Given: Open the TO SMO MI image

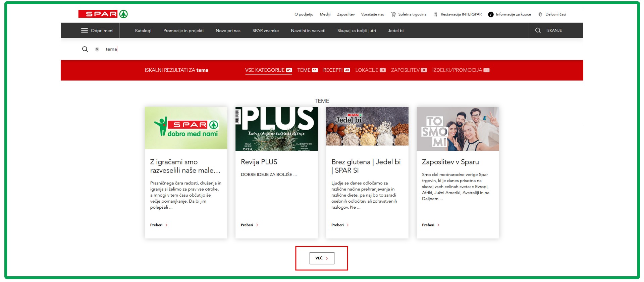Looking at the screenshot, I should [x=458, y=129].
